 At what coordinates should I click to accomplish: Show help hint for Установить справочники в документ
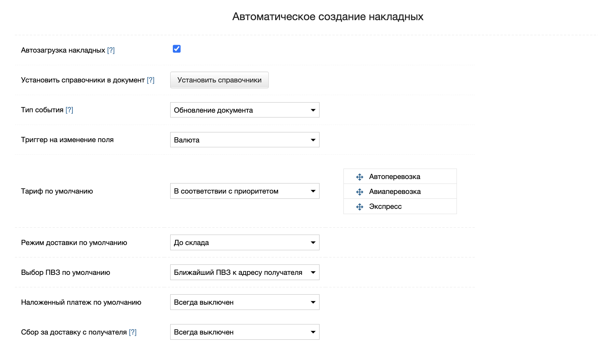150,80
